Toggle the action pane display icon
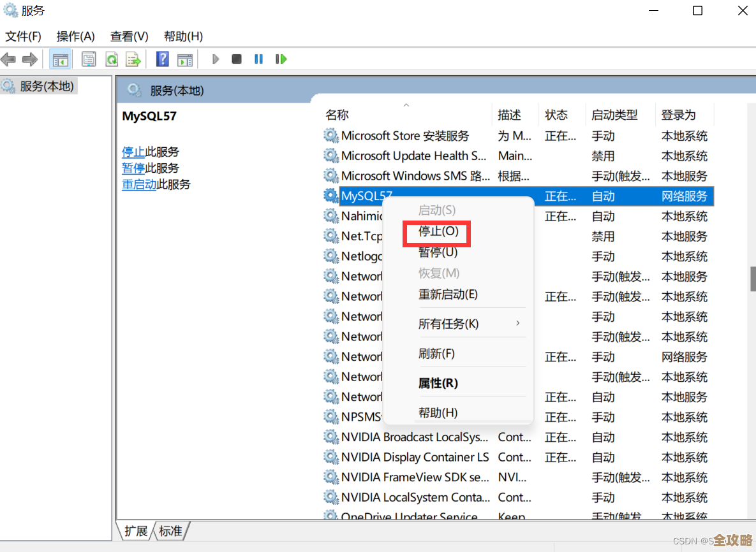The image size is (756, 552). tap(185, 59)
